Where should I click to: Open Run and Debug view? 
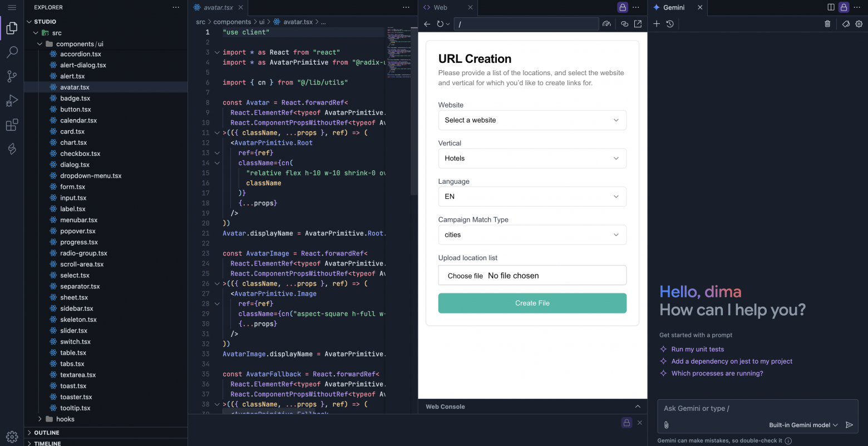[12, 101]
